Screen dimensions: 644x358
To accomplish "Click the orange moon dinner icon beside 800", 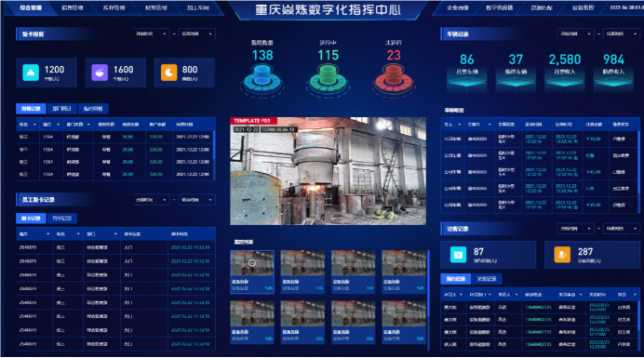I will pyautogui.click(x=168, y=73).
